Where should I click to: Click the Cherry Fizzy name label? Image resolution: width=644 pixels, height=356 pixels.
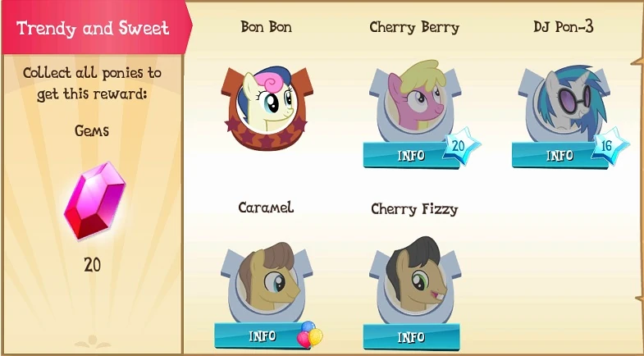tap(414, 209)
